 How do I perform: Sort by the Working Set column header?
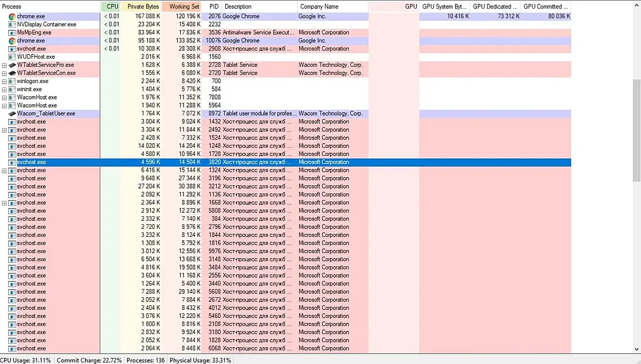(x=182, y=7)
